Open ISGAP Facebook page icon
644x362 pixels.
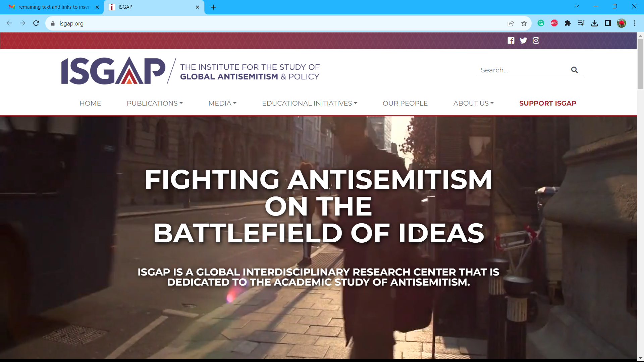coord(511,41)
